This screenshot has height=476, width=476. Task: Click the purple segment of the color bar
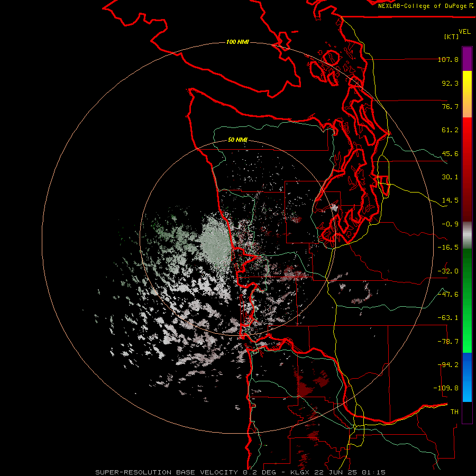pos(467,59)
